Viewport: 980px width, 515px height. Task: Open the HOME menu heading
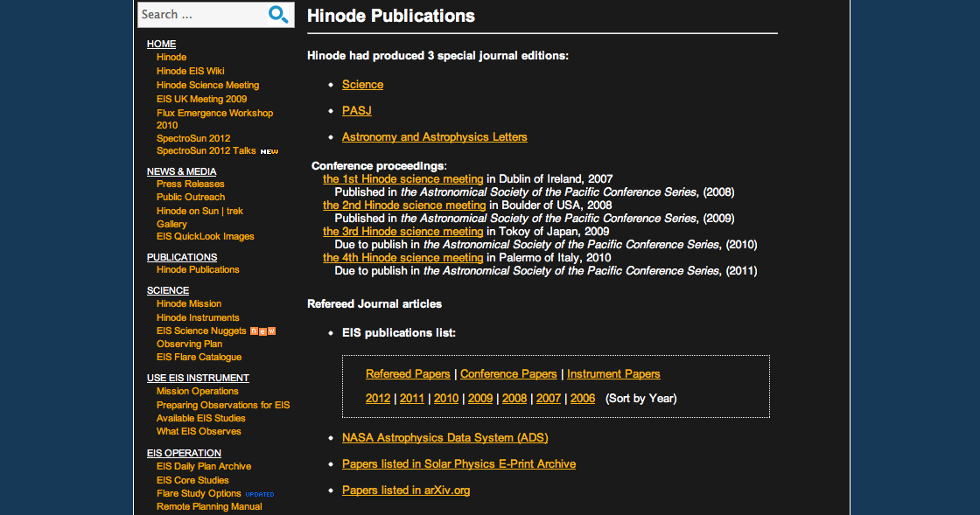[161, 44]
